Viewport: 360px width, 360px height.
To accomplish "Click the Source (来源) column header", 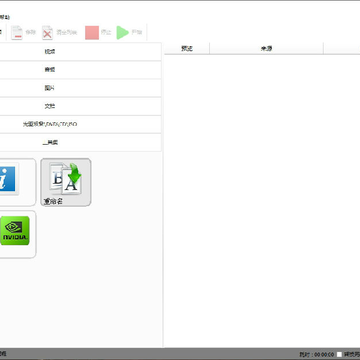I will tap(266, 49).
